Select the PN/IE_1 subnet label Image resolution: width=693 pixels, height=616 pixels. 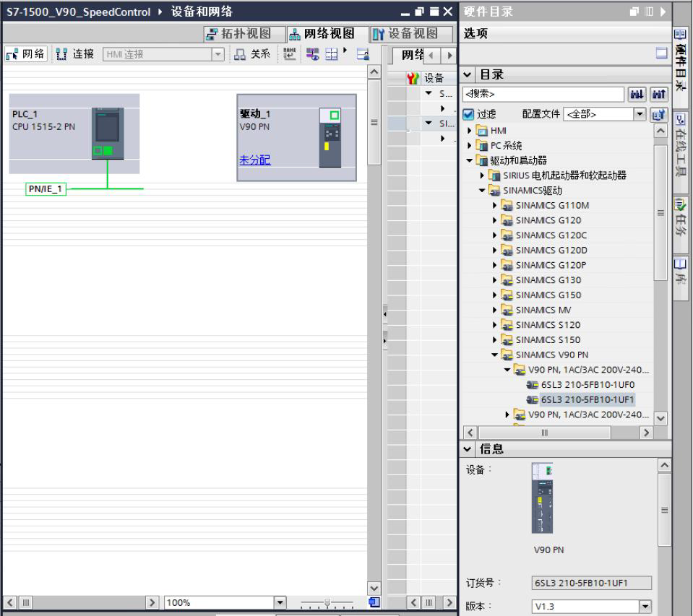point(46,189)
